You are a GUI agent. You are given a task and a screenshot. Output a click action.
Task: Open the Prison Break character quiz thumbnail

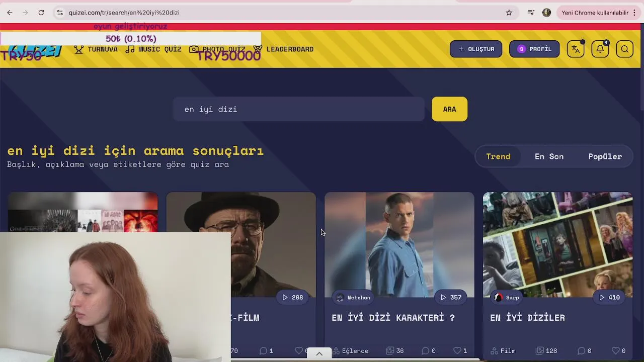(399, 244)
